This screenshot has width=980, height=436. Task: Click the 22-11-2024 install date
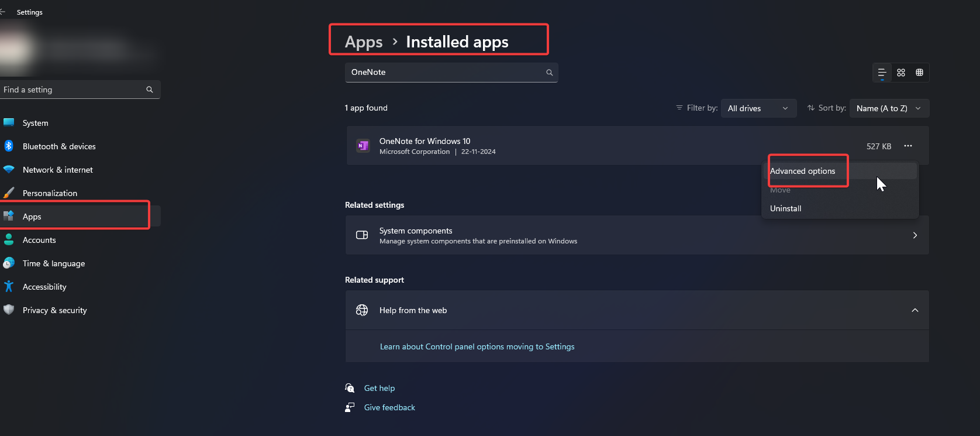coord(478,152)
